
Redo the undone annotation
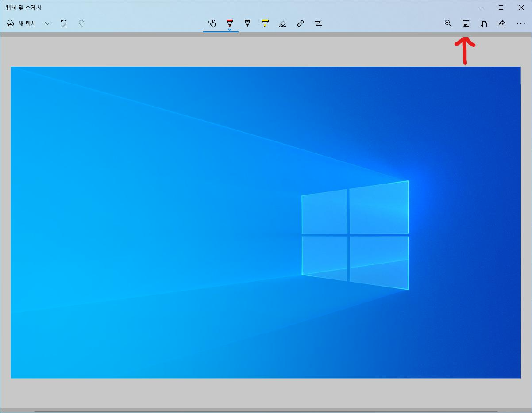pyautogui.click(x=81, y=23)
